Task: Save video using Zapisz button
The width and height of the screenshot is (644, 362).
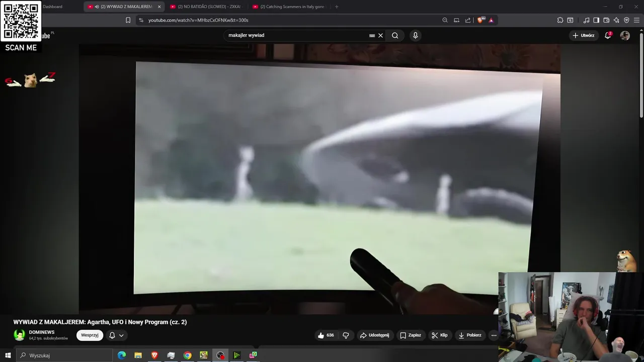Action: point(410,335)
